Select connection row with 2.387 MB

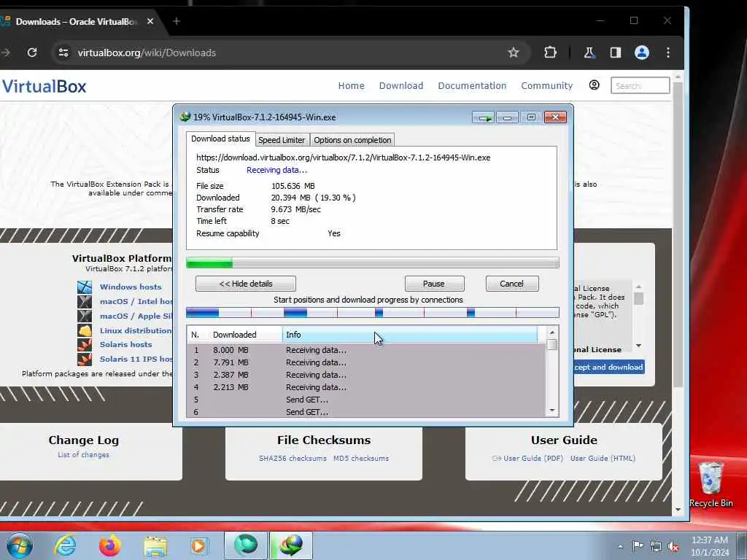coord(366,375)
